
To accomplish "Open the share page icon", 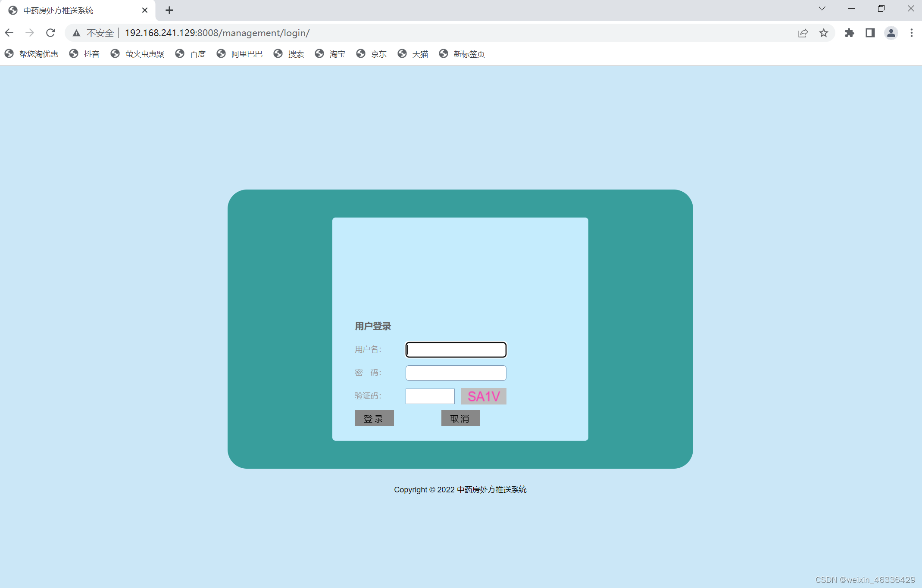I will (803, 33).
